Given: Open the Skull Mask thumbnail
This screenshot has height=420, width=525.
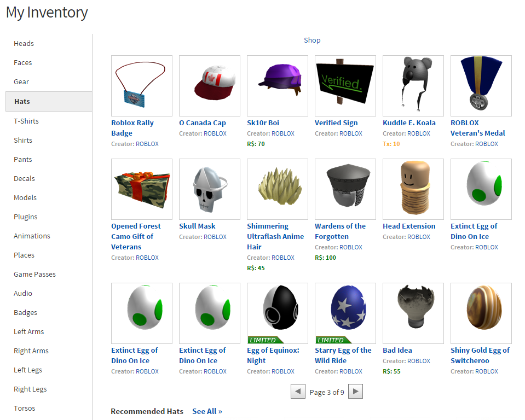Looking at the screenshot, I should (x=210, y=189).
